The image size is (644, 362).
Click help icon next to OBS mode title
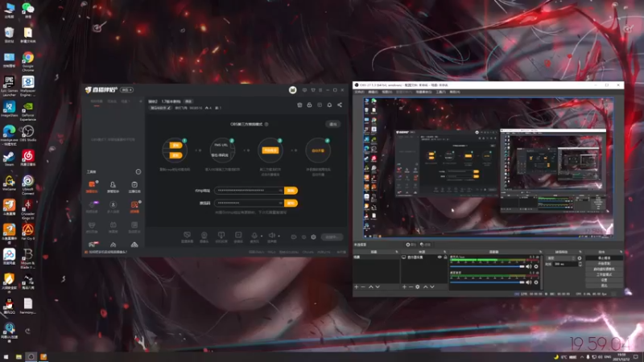(x=266, y=125)
